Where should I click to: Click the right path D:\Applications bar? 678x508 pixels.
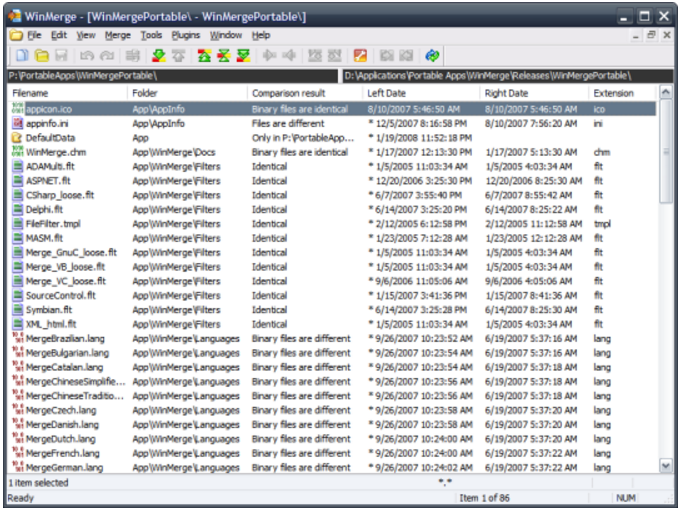click(x=508, y=76)
